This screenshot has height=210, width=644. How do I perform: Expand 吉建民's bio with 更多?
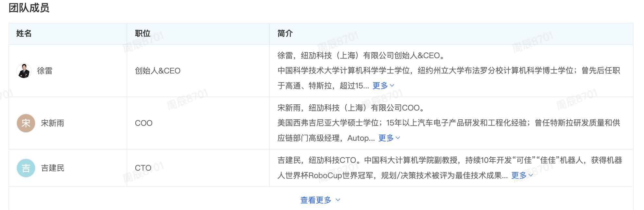coord(519,176)
